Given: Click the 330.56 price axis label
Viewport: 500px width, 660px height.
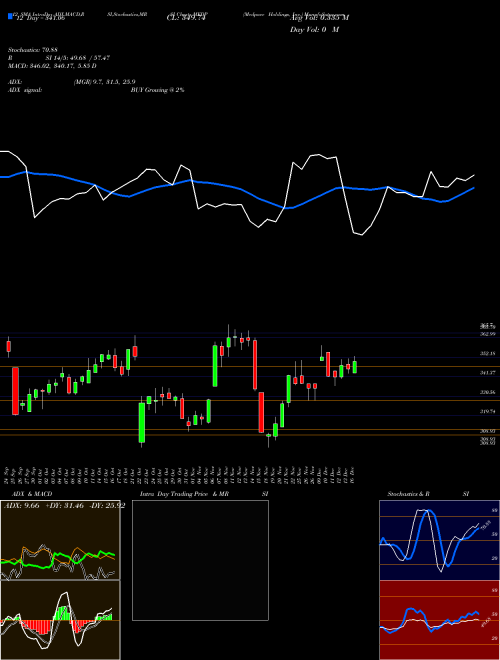Looking at the screenshot, I should click(487, 392).
